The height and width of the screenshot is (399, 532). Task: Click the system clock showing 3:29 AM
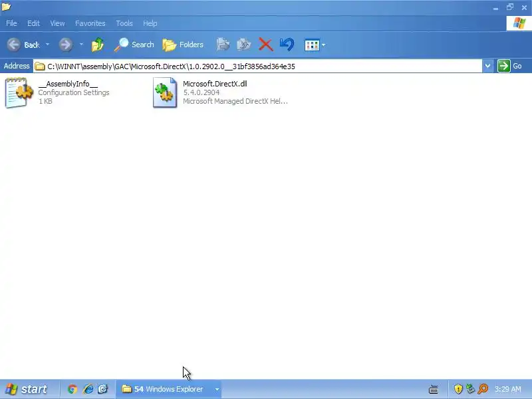pos(507,389)
